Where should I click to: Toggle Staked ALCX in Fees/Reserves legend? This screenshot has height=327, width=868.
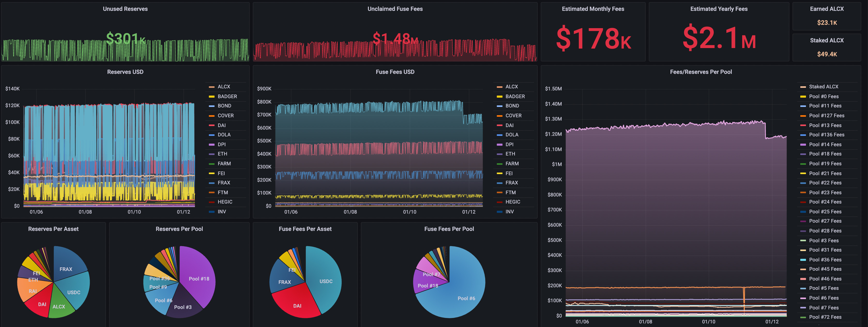tap(823, 87)
